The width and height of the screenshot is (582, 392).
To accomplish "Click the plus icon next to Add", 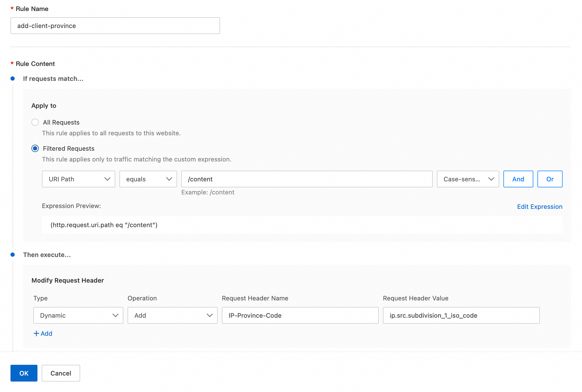I will click(x=36, y=333).
